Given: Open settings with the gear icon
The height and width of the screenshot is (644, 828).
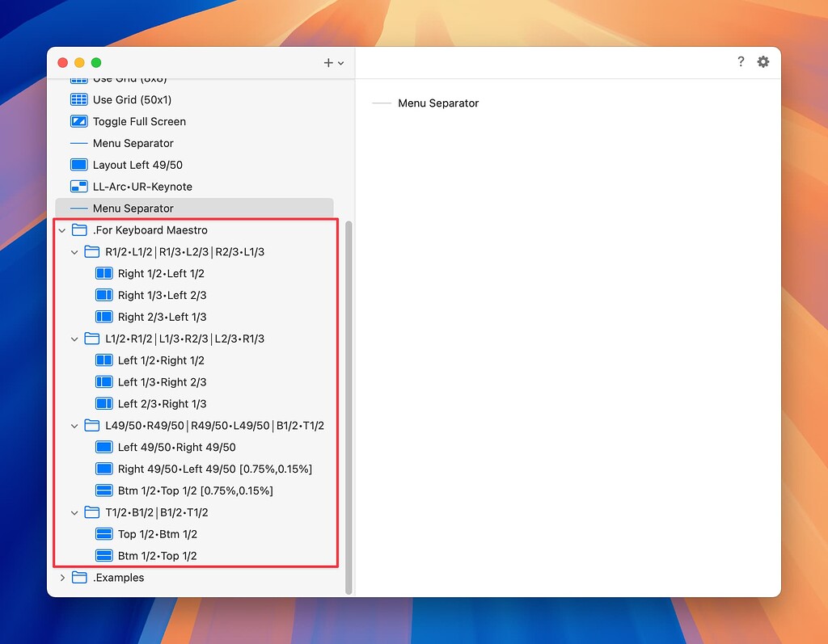Looking at the screenshot, I should click(x=763, y=62).
